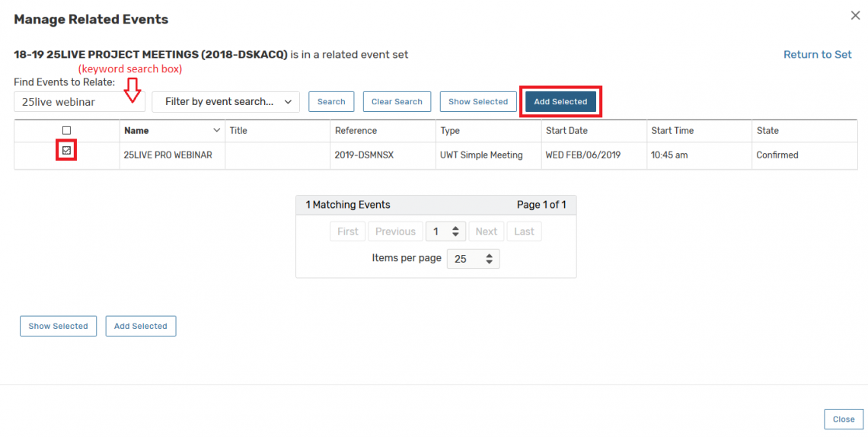Click the bottom Show Selected button

[x=58, y=326]
